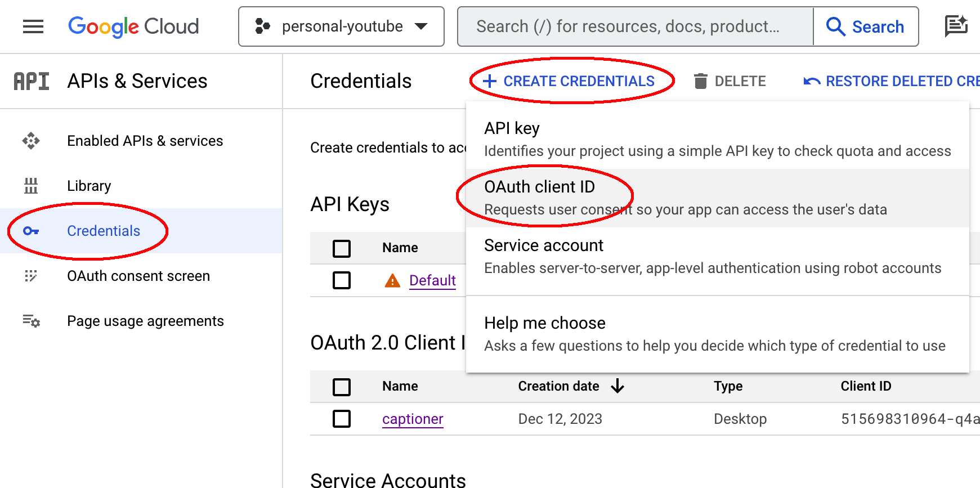Focus the resources search input field
This screenshot has width=980, height=488.
636,26
